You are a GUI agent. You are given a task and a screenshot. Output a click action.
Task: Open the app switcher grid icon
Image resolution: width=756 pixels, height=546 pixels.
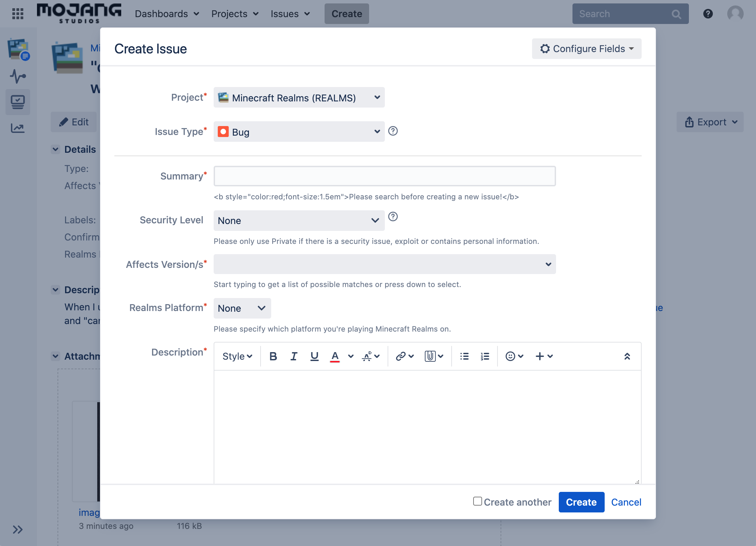(18, 14)
